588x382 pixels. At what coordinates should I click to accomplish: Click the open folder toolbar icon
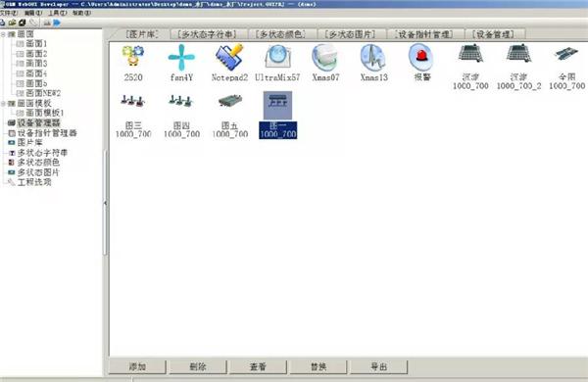[x=12, y=23]
